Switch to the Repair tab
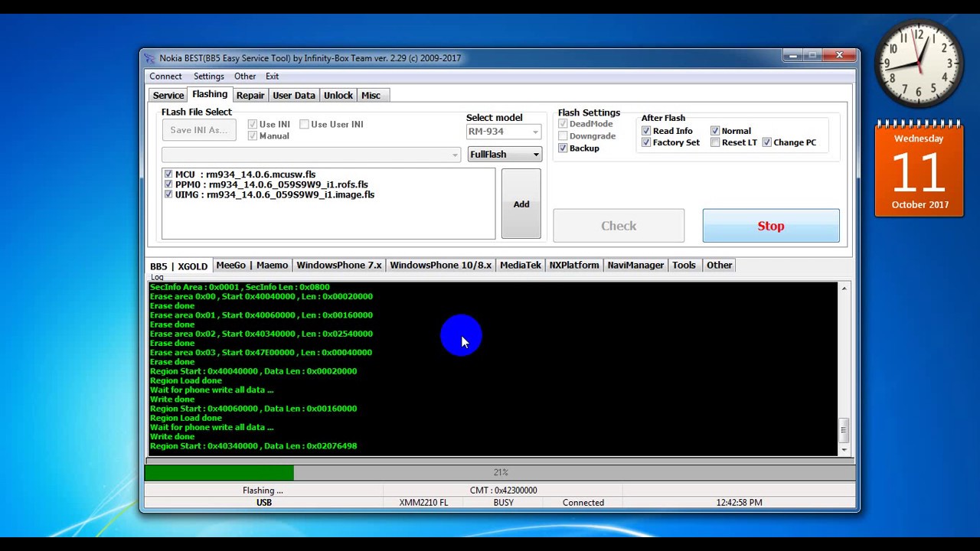The width and height of the screenshot is (980, 551). coord(250,96)
